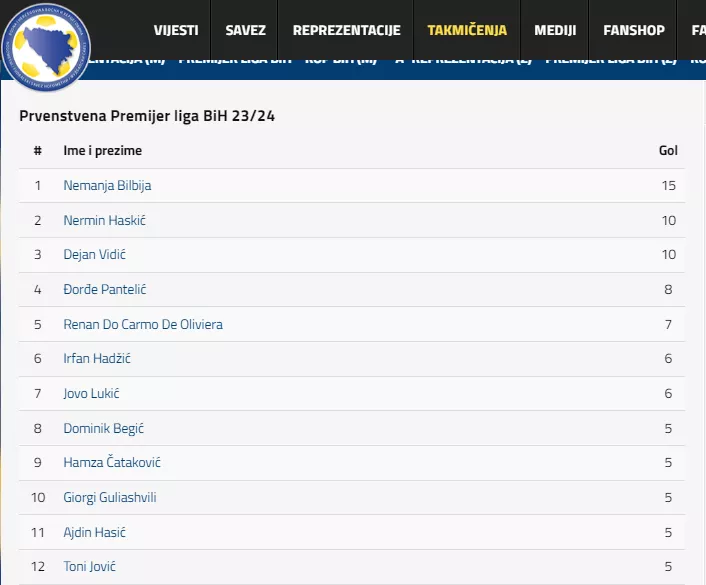
Task: Open Renan Do Carmo De Oliviera profile
Action: click(143, 324)
